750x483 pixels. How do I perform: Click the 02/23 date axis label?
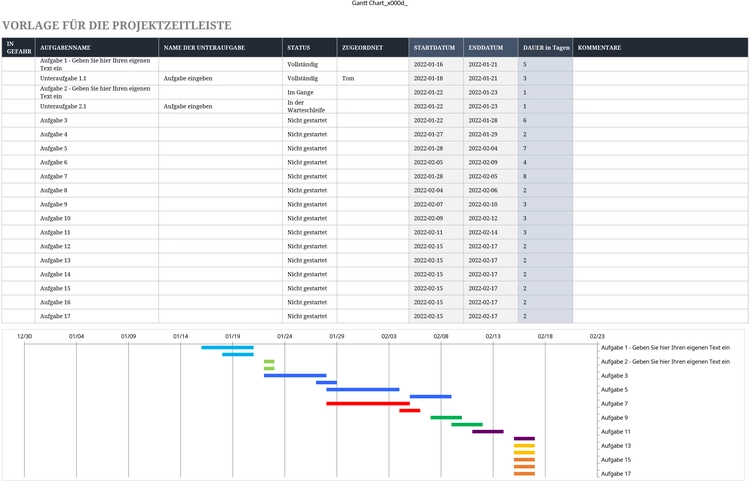point(597,336)
